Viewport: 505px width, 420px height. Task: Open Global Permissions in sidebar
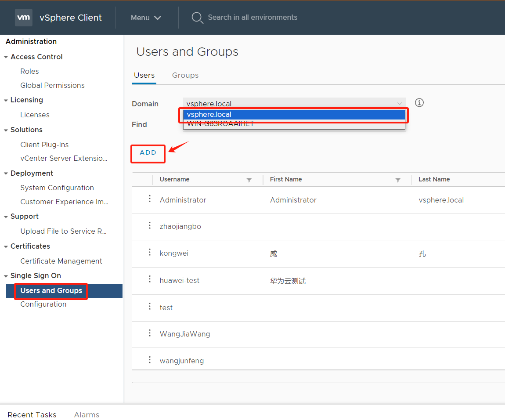[52, 85]
